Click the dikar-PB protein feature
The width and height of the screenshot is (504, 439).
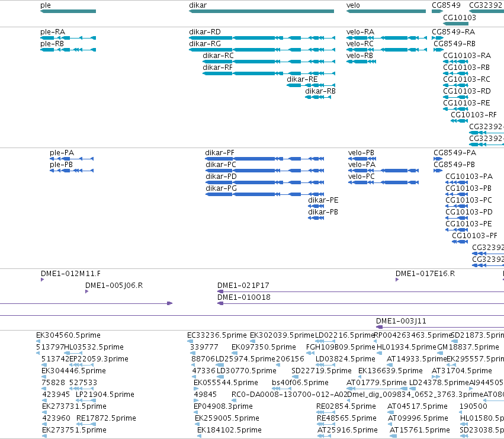pos(316,218)
